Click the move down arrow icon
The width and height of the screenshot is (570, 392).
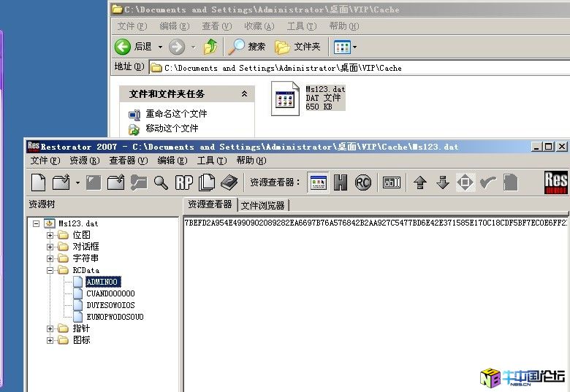click(x=443, y=182)
